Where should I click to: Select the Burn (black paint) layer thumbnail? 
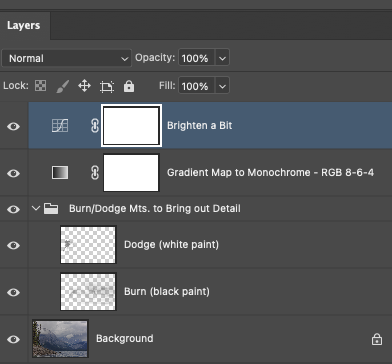click(x=88, y=292)
